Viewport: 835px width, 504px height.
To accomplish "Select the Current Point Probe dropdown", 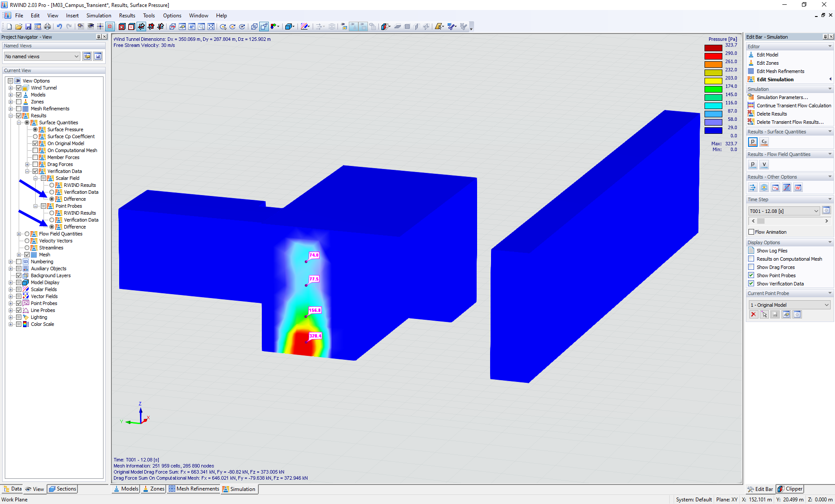I will 788,305.
